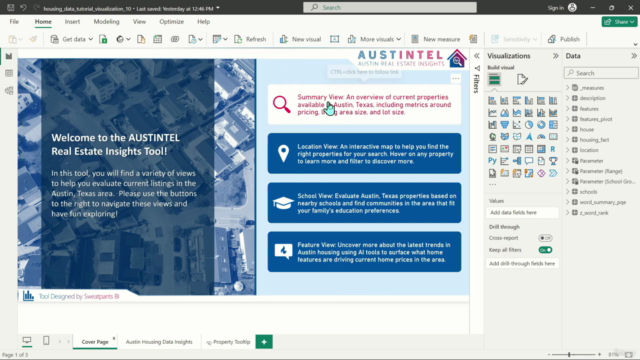Screen dimensions: 640x360
Task: Open the Optimize ribbon tab
Action: point(171,22)
